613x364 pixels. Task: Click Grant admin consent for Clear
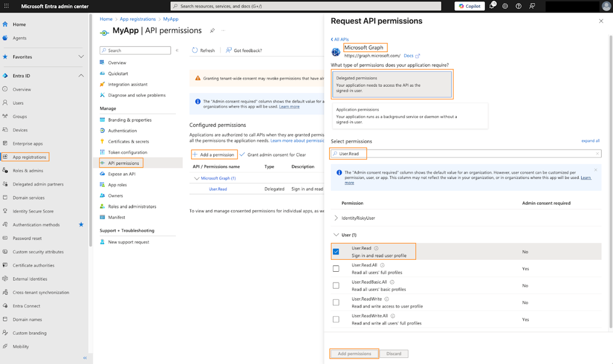(273, 154)
